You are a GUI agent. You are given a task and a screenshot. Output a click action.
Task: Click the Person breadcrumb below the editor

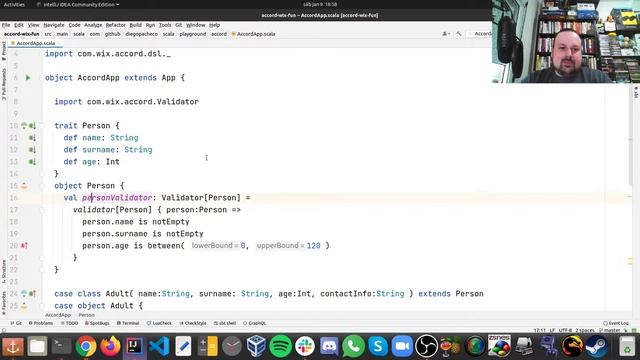click(87, 315)
